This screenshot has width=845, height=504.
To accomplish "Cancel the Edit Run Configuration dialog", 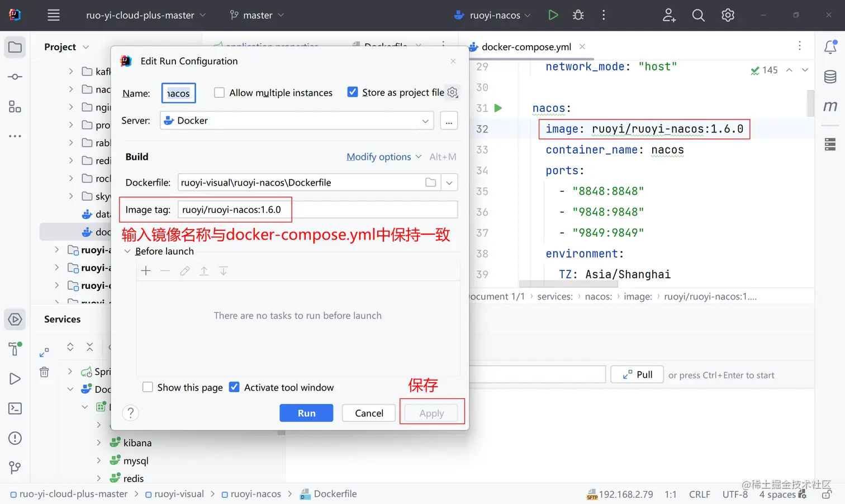I will point(369,413).
